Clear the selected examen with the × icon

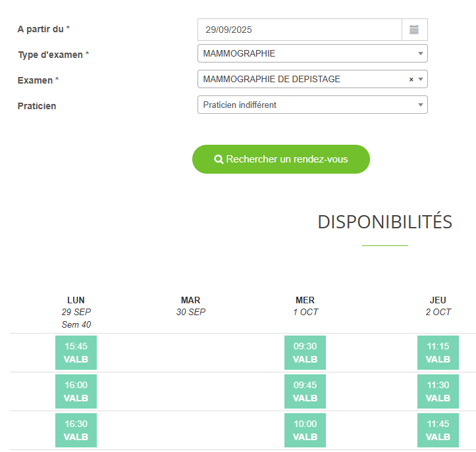411,80
